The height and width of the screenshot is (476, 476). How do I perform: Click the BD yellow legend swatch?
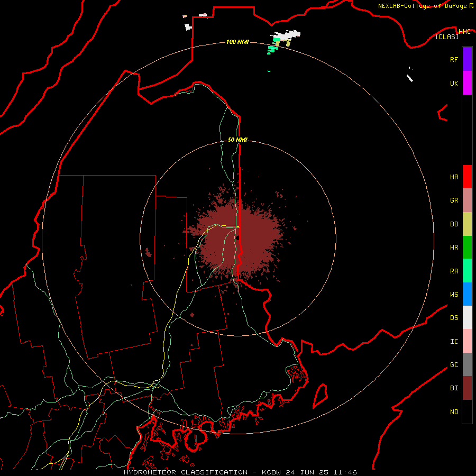467,224
